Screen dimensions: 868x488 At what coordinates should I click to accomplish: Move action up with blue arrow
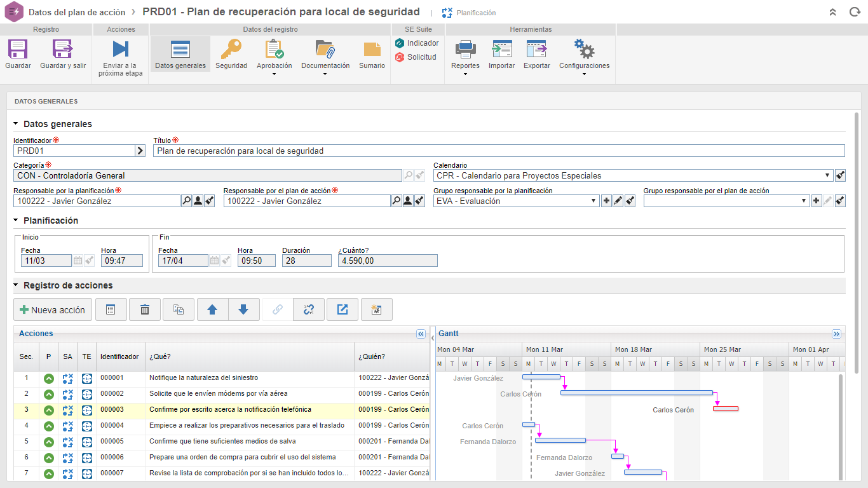click(x=212, y=309)
